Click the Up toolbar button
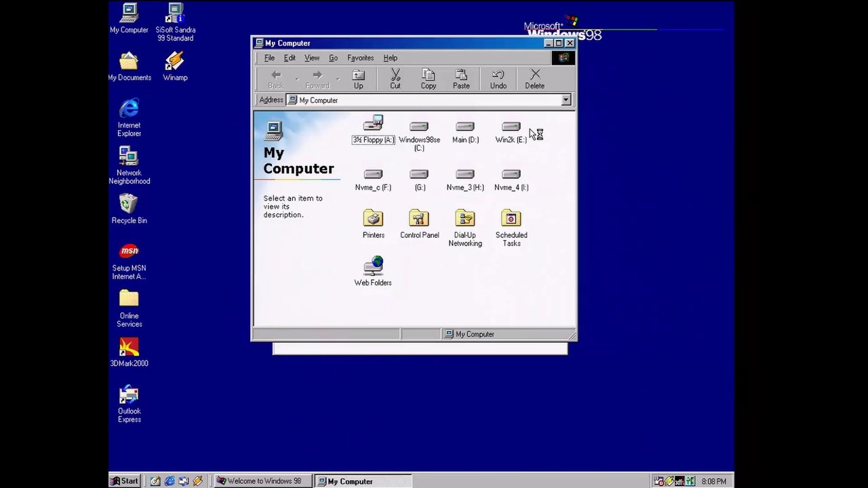This screenshot has height=488, width=868. (x=358, y=79)
